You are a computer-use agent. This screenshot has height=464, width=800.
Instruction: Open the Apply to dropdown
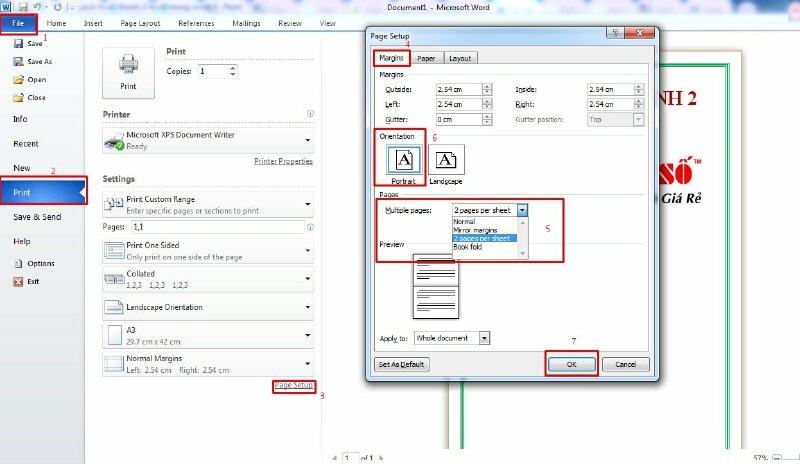click(484, 338)
